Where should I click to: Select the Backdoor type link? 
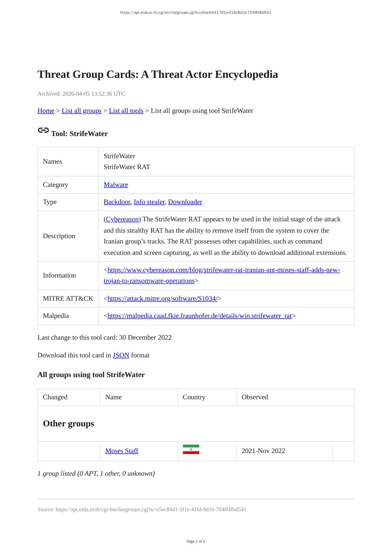point(117,202)
